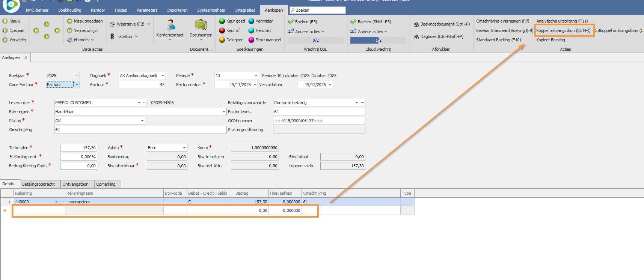Expand the Historiek dropdown

coord(92,40)
